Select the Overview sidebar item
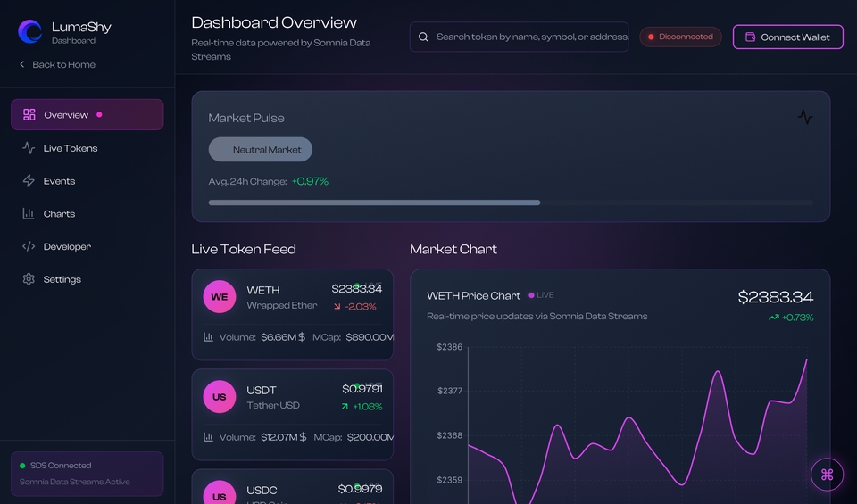Image resolution: width=857 pixels, height=504 pixels. click(x=87, y=115)
